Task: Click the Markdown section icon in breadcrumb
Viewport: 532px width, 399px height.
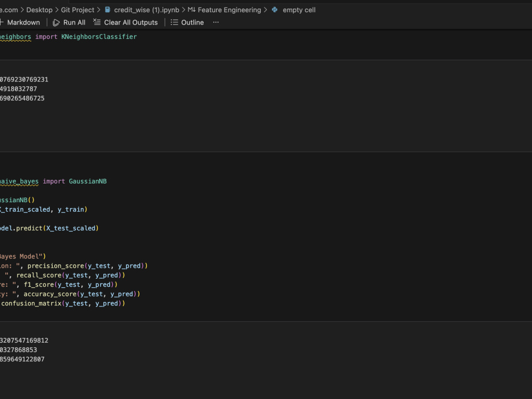Action: pyautogui.click(x=192, y=10)
